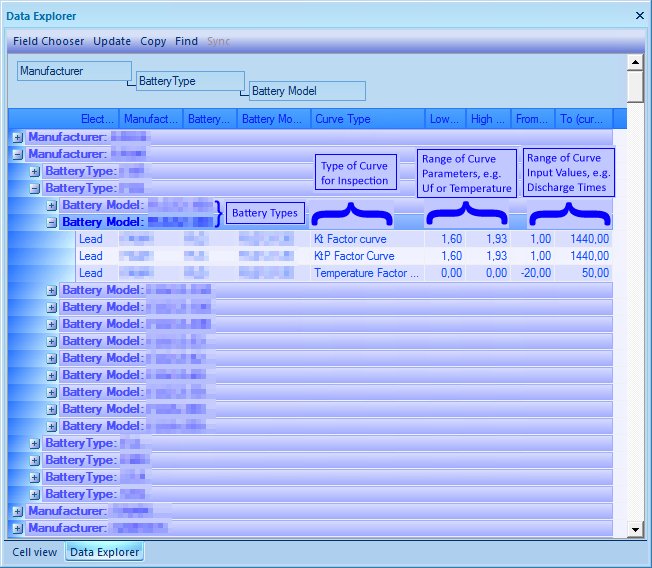Click the Battery Mo... column header
This screenshot has width=652, height=568.
pyautogui.click(x=274, y=119)
